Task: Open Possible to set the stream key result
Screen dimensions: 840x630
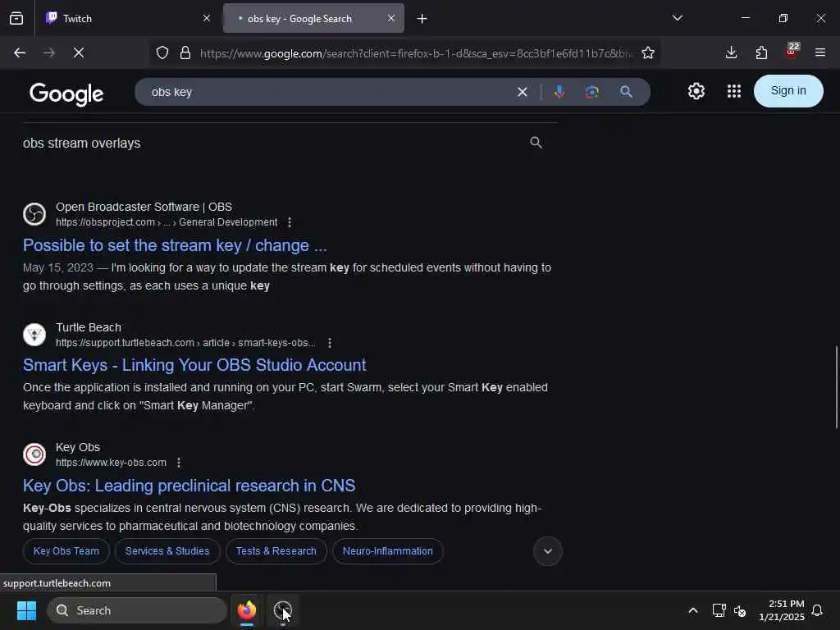Action: 175,245
